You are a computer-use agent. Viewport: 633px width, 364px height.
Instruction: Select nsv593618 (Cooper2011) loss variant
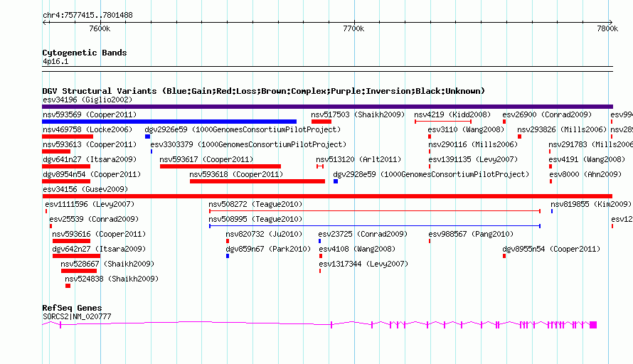coord(257,181)
